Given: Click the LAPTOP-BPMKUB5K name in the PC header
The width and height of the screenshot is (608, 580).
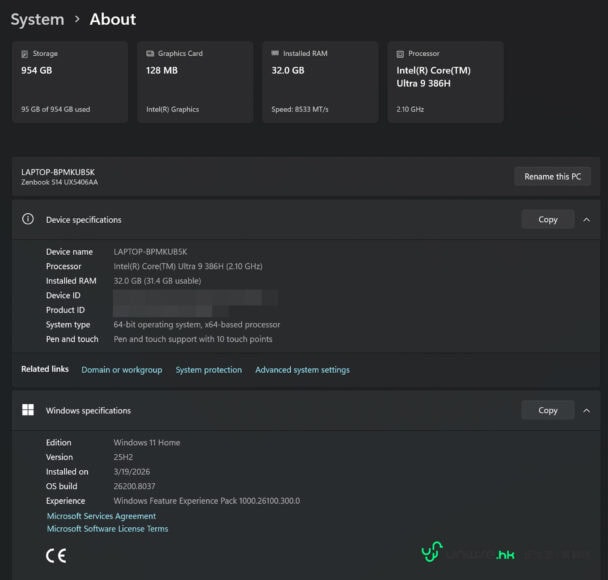Looking at the screenshot, I should point(58,172).
